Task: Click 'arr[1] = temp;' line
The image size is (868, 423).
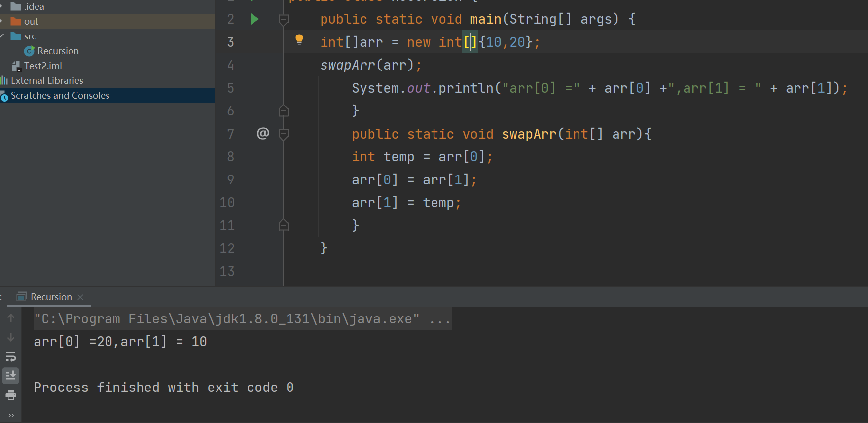Action: tap(406, 203)
